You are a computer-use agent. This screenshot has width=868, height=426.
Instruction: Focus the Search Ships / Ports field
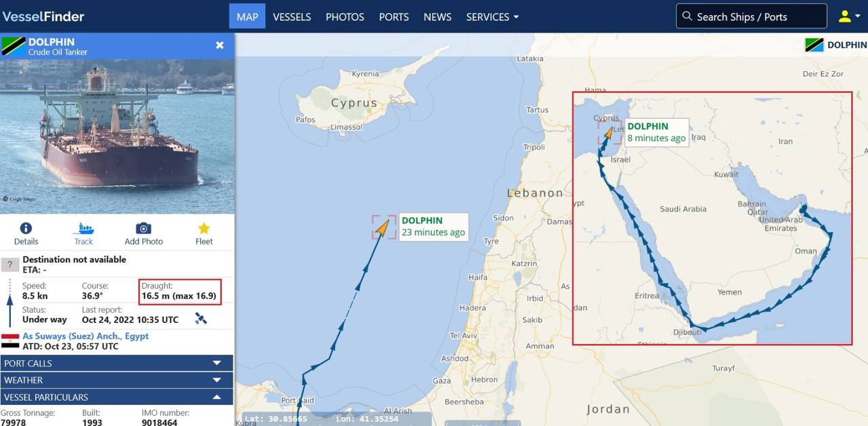click(751, 16)
